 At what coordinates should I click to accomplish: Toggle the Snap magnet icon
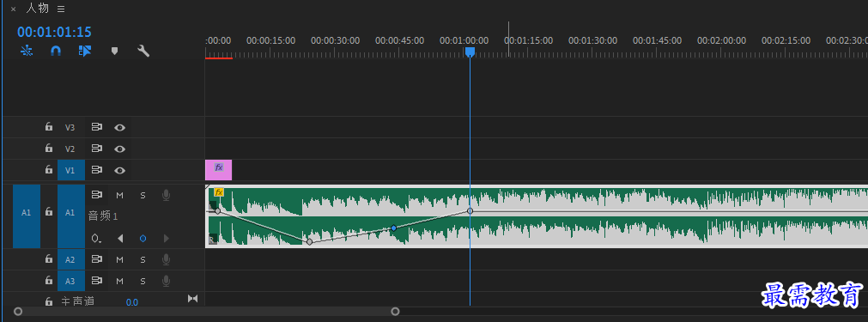click(x=56, y=51)
